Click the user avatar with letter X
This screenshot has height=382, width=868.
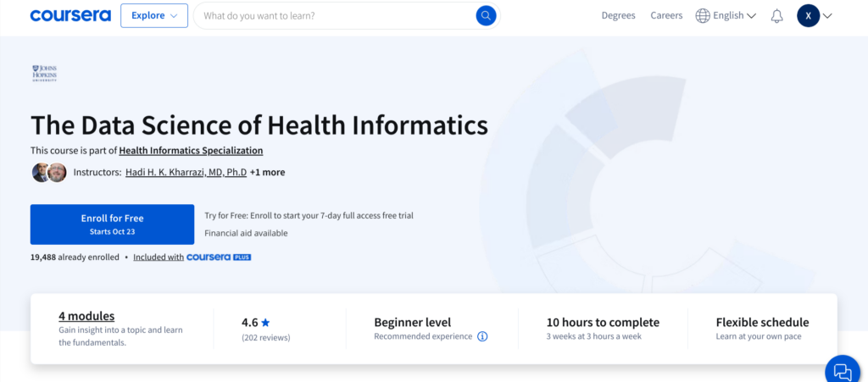(808, 15)
